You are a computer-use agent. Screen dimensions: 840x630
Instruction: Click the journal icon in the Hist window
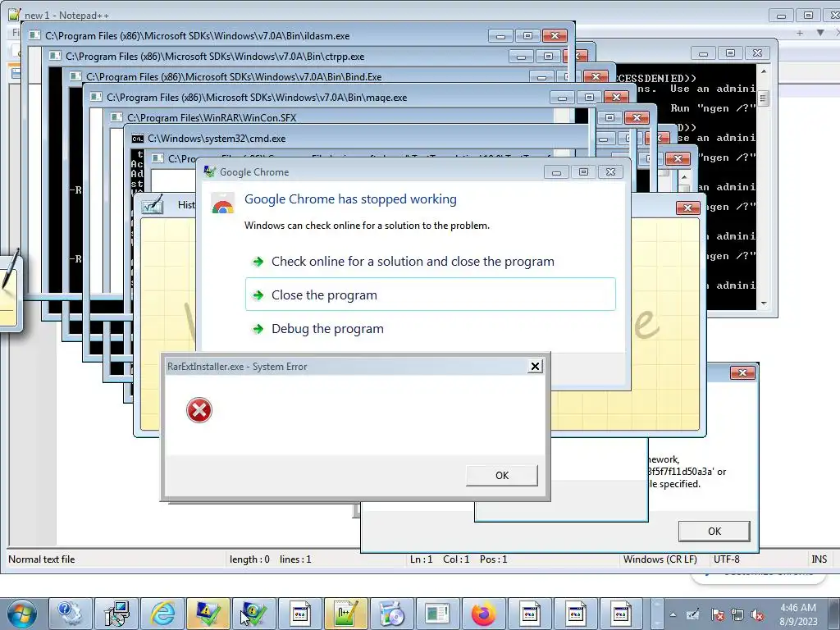(152, 204)
